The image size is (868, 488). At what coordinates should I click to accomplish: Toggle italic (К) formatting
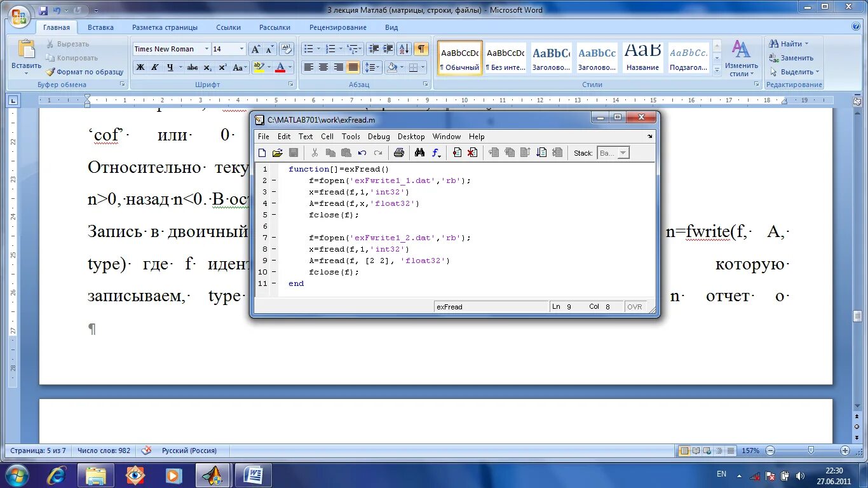click(x=155, y=67)
